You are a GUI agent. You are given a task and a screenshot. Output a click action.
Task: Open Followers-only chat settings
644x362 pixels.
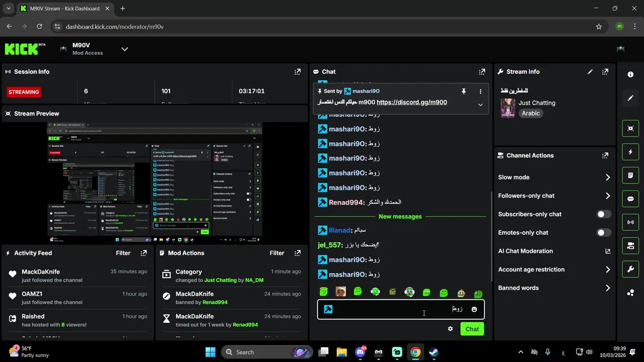pyautogui.click(x=554, y=196)
